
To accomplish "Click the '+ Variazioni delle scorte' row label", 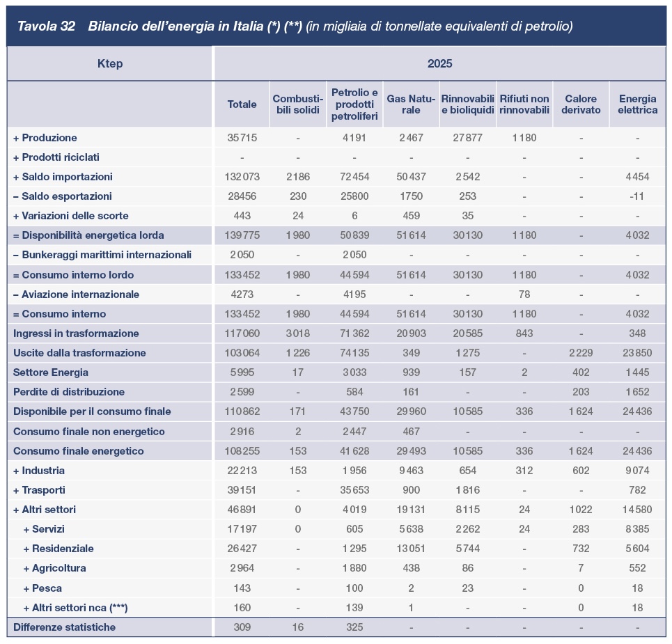I will tap(71, 216).
